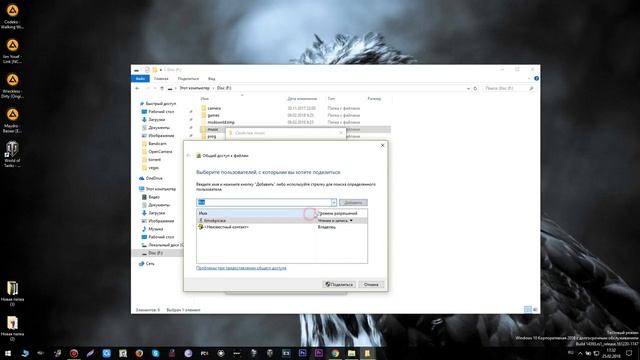
Task: Switch to the Главная ribbon tab
Action: click(x=161, y=78)
